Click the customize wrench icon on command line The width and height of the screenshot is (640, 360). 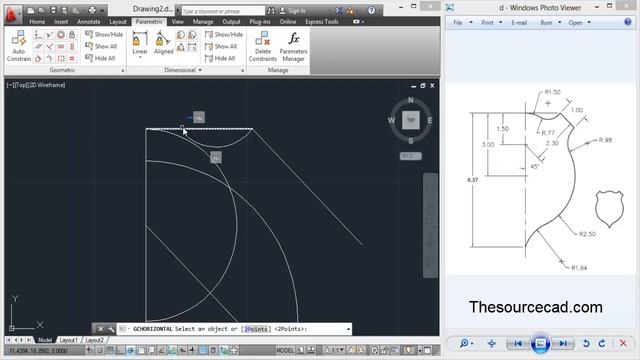click(x=111, y=329)
